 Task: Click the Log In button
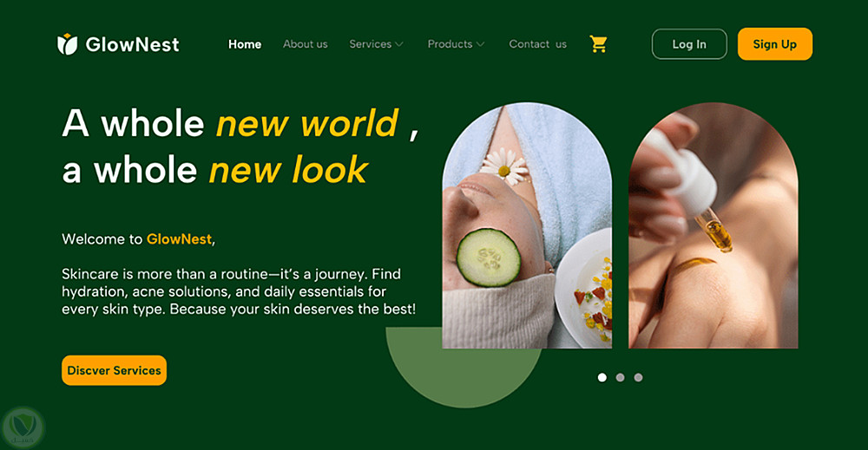pos(689,44)
